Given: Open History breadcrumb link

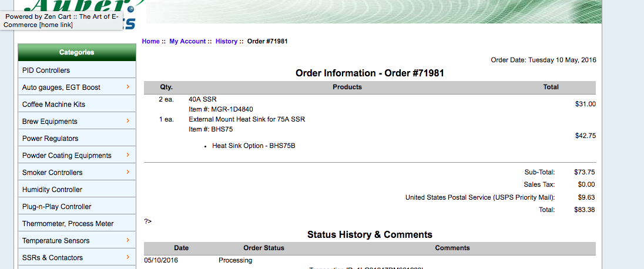Looking at the screenshot, I should pyautogui.click(x=226, y=41).
